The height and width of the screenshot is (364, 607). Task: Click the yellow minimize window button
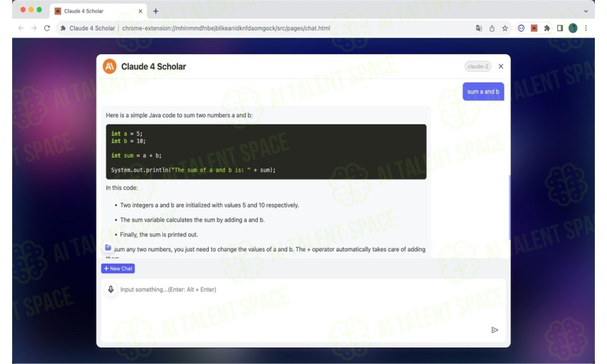[31, 10]
